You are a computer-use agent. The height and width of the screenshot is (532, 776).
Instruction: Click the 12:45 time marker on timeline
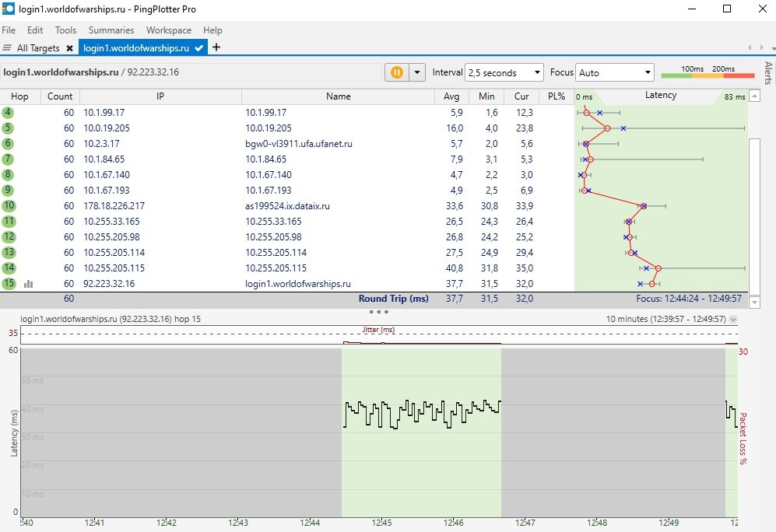point(381,523)
